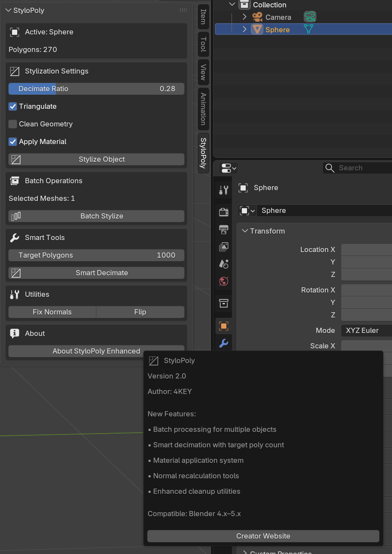This screenshot has height=554, width=392.
Task: Select the Camera row in outliner
Action: [x=303, y=17]
